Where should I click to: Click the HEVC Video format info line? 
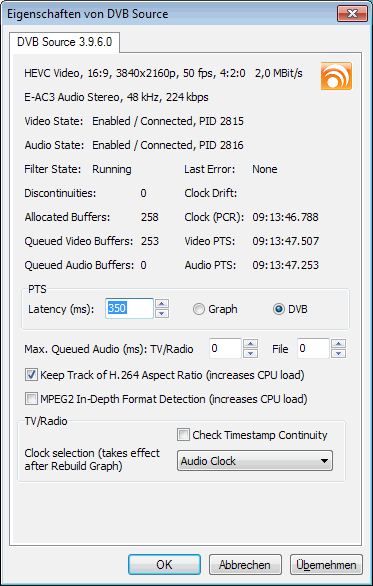click(x=163, y=73)
